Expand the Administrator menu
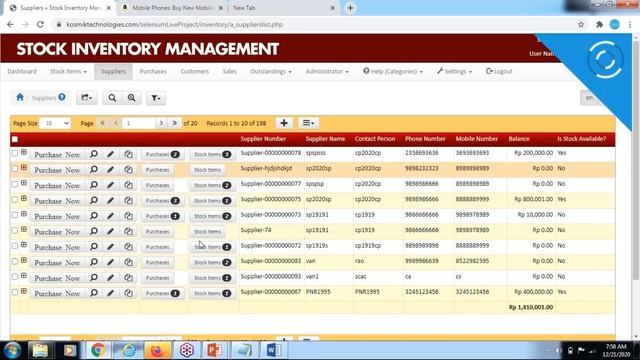Image resolution: width=640 pixels, height=360 pixels. (x=327, y=71)
